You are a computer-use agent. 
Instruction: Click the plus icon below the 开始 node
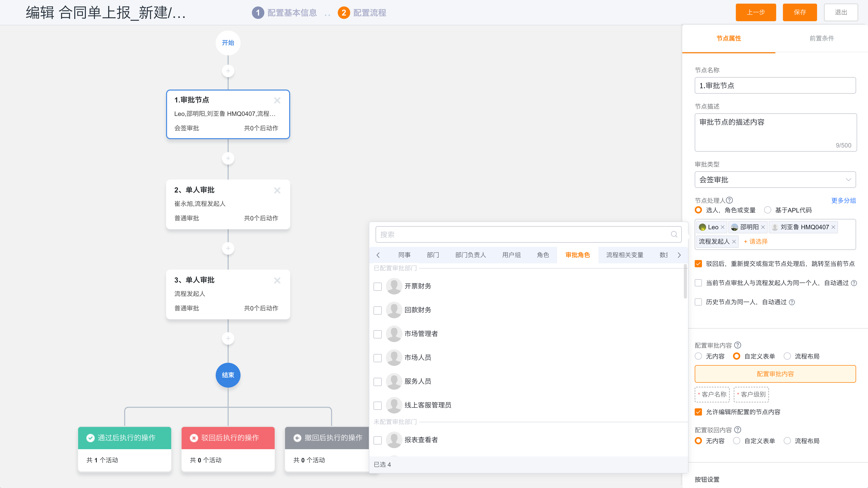[228, 71]
